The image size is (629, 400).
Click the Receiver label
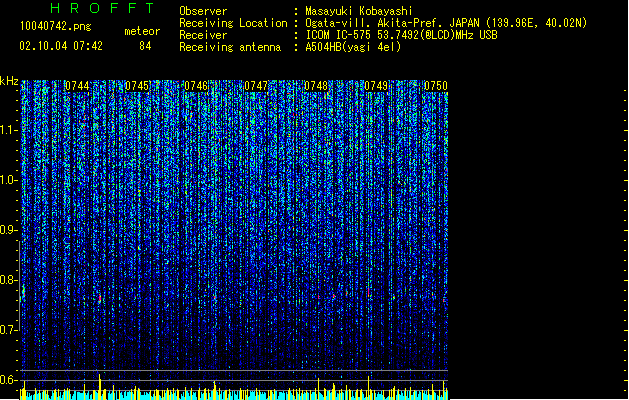(x=203, y=35)
